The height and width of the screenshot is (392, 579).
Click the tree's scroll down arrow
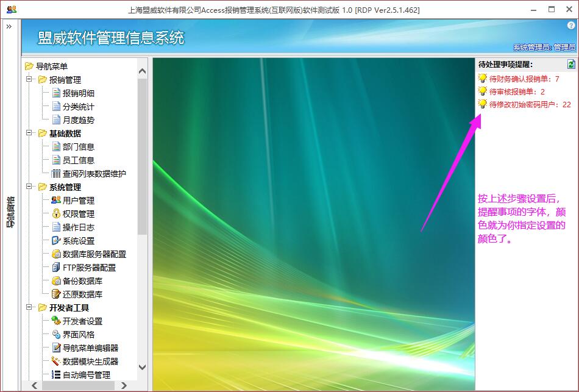142,367
